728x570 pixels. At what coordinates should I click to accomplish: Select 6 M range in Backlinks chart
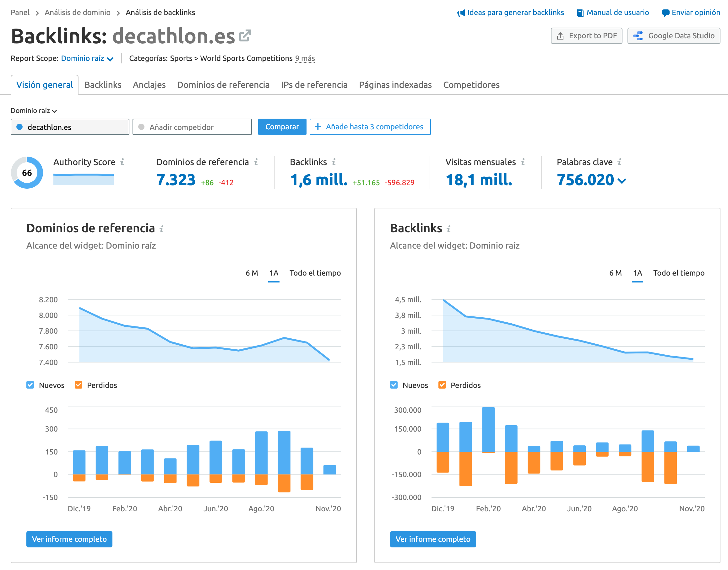tap(616, 273)
